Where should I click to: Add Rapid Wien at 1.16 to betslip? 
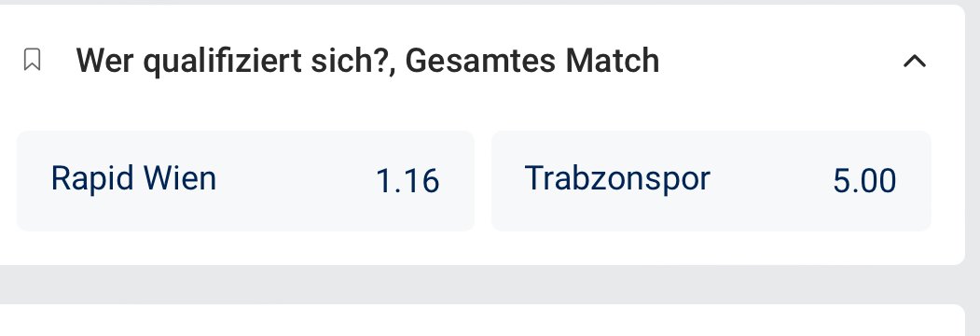(x=245, y=181)
